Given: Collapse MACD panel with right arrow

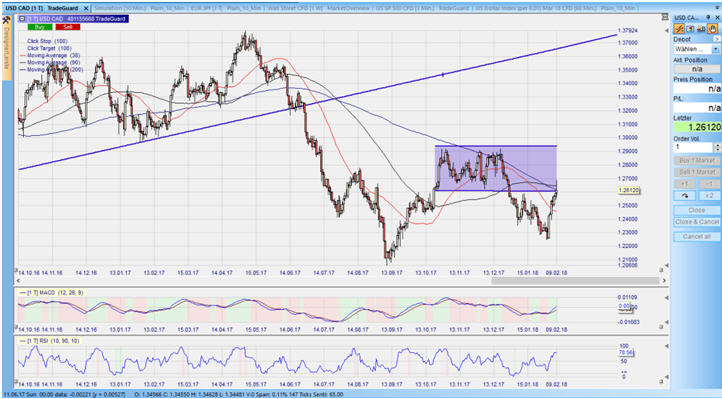Looking at the screenshot, I should click(667, 299).
